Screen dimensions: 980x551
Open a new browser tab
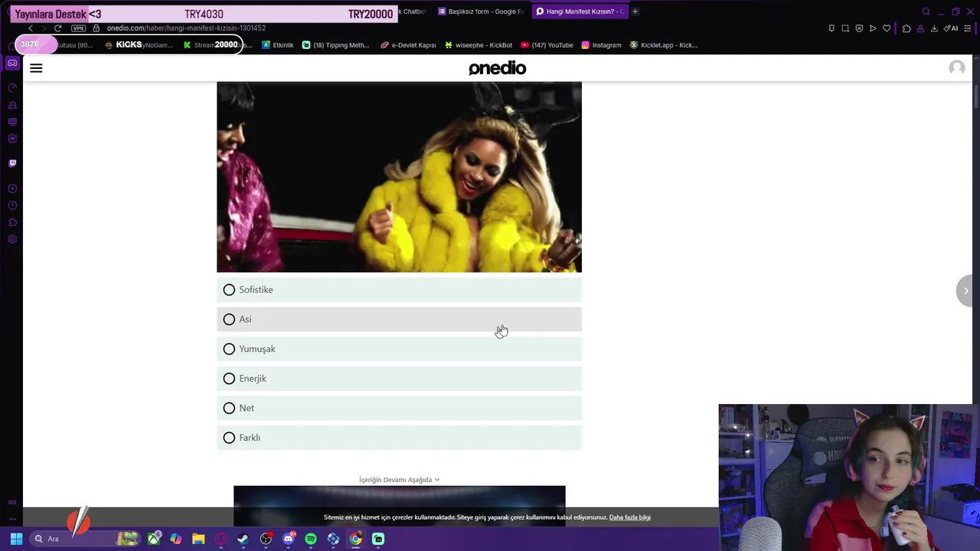point(635,11)
